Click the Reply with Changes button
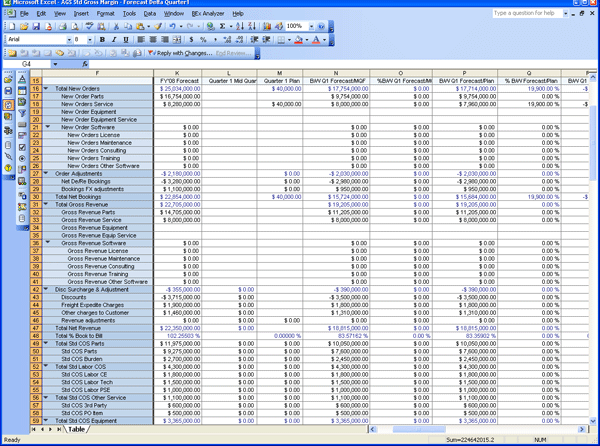 (183, 52)
